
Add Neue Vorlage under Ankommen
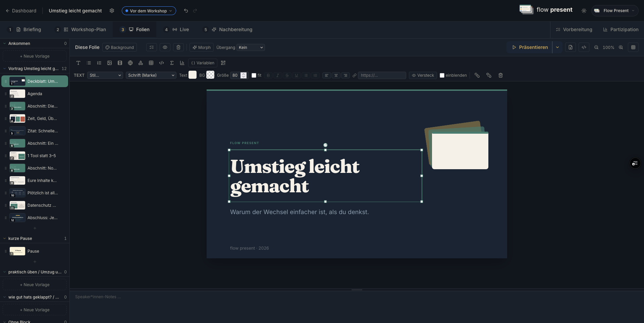tap(35, 56)
